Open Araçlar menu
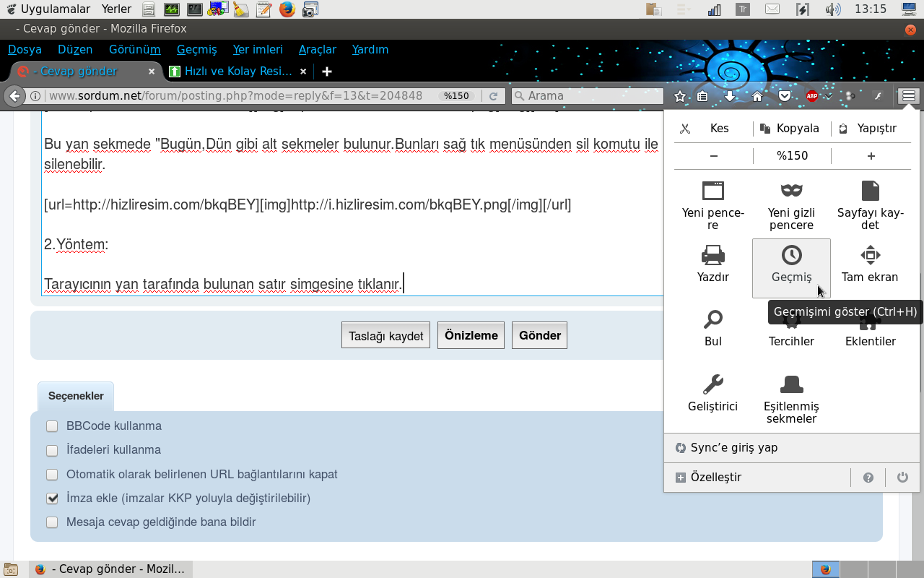 click(318, 49)
